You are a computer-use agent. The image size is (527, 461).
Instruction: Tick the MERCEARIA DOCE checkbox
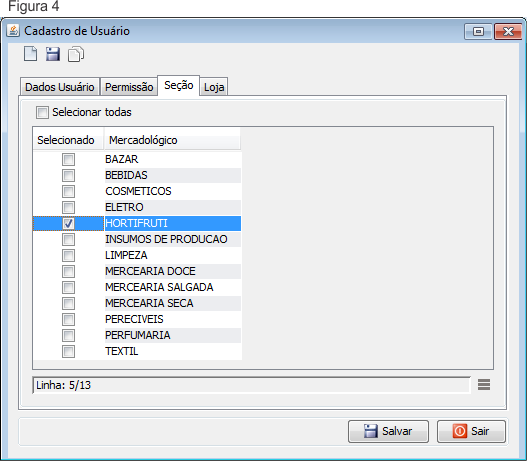[x=68, y=271]
